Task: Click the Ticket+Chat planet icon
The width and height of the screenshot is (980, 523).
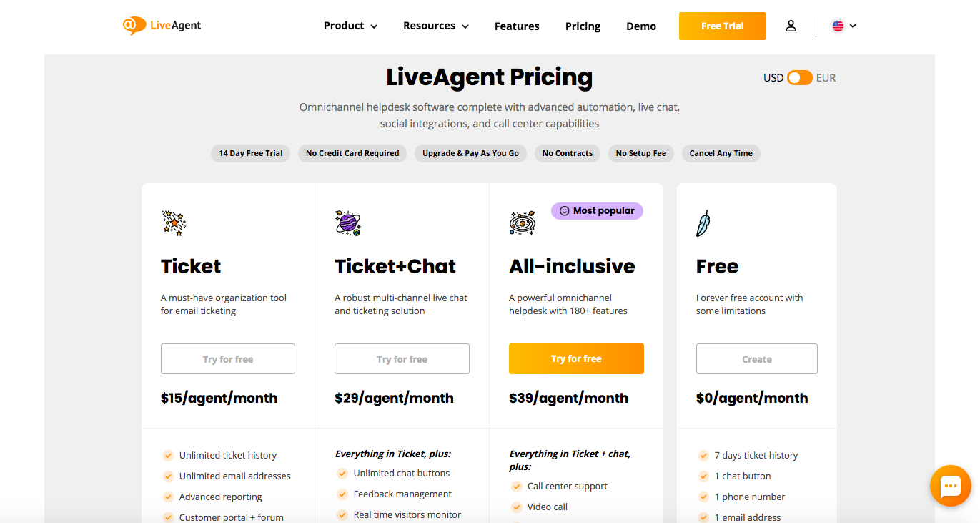Action: click(348, 223)
